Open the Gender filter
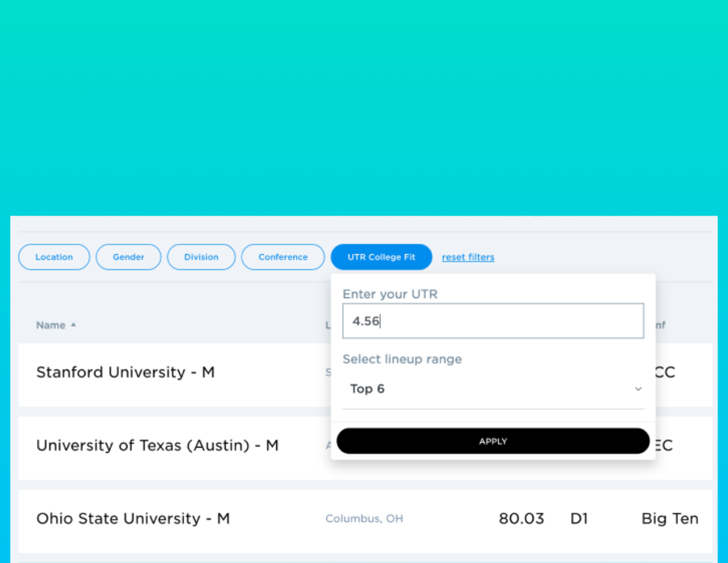Image resolution: width=728 pixels, height=563 pixels. (129, 257)
